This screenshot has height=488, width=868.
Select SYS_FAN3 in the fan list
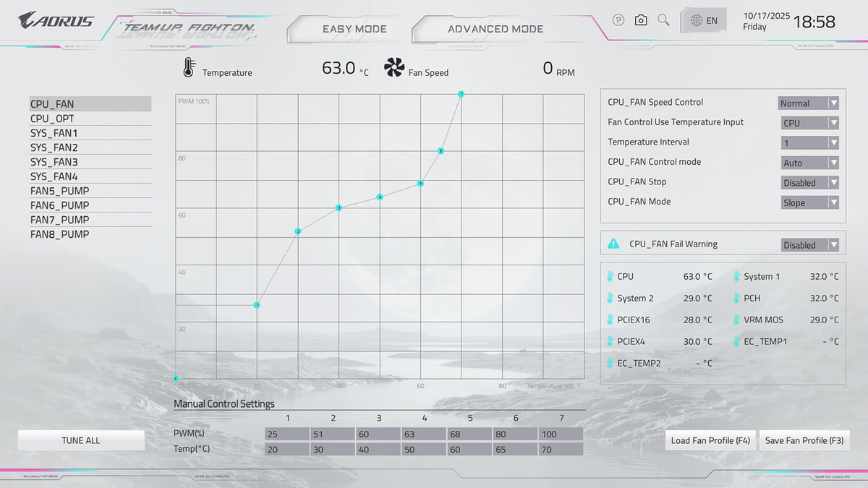point(90,162)
